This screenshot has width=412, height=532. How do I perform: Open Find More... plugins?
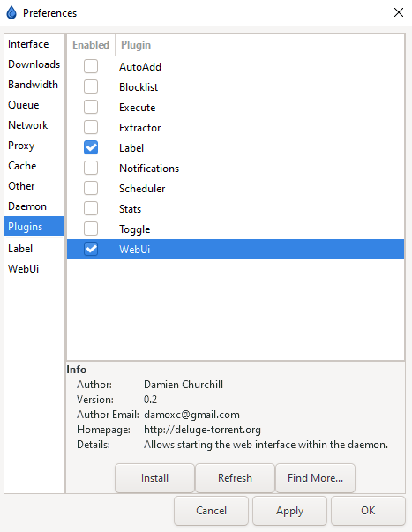click(315, 477)
